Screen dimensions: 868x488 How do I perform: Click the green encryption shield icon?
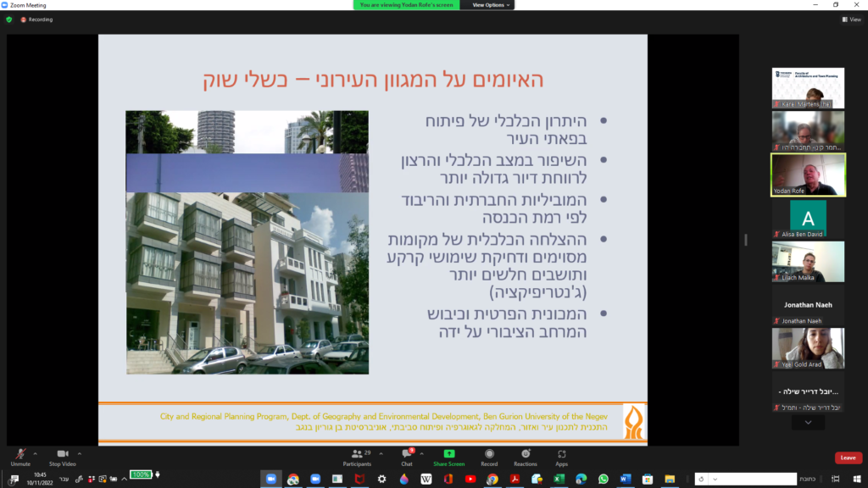coord(9,19)
